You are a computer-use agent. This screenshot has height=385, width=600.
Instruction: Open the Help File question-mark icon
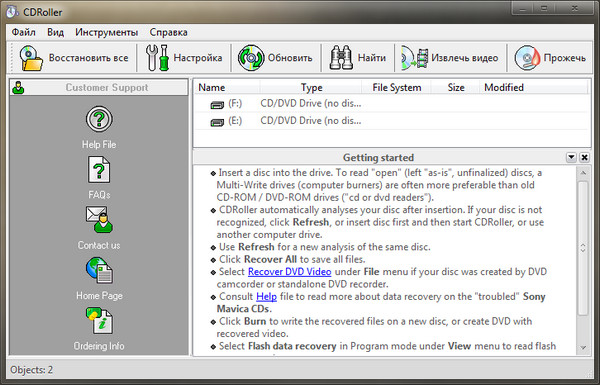point(99,119)
